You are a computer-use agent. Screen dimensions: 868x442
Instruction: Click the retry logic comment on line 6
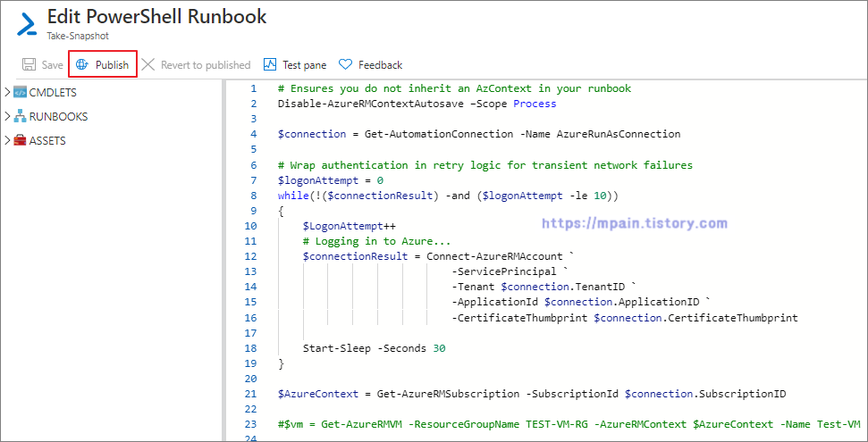point(485,165)
